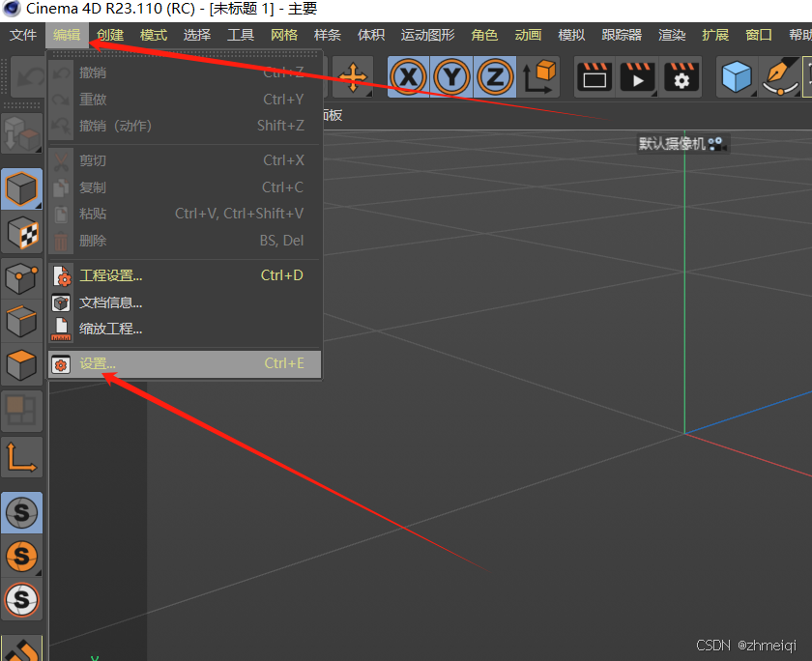Add a cube primitive object

(737, 77)
